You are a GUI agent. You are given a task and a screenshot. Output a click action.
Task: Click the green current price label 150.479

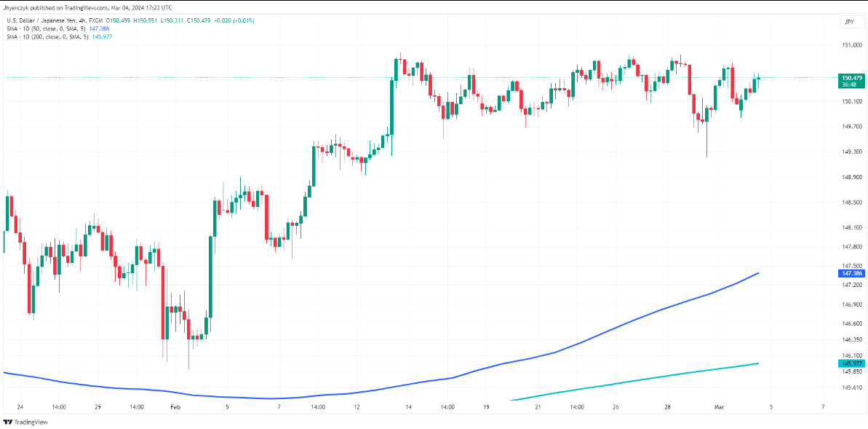(x=851, y=77)
